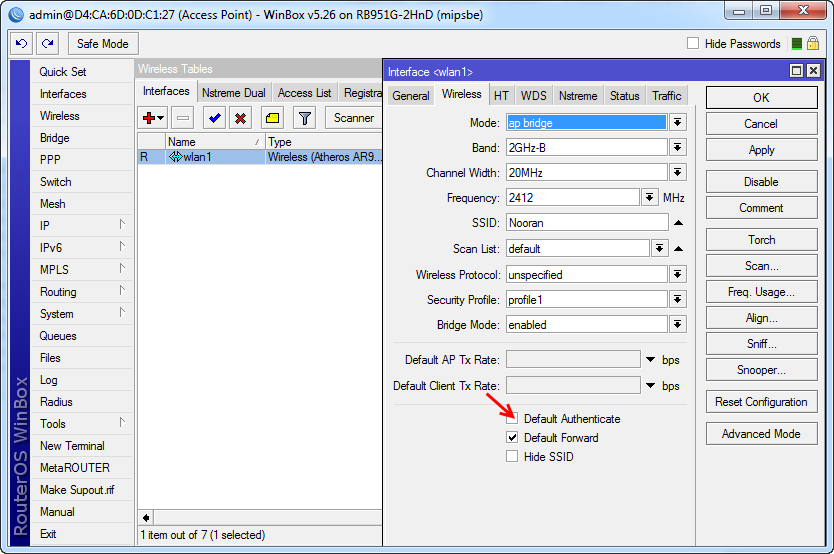Click the WinBox logo in title bar
The height and width of the screenshot is (554, 834).
pyautogui.click(x=16, y=14)
